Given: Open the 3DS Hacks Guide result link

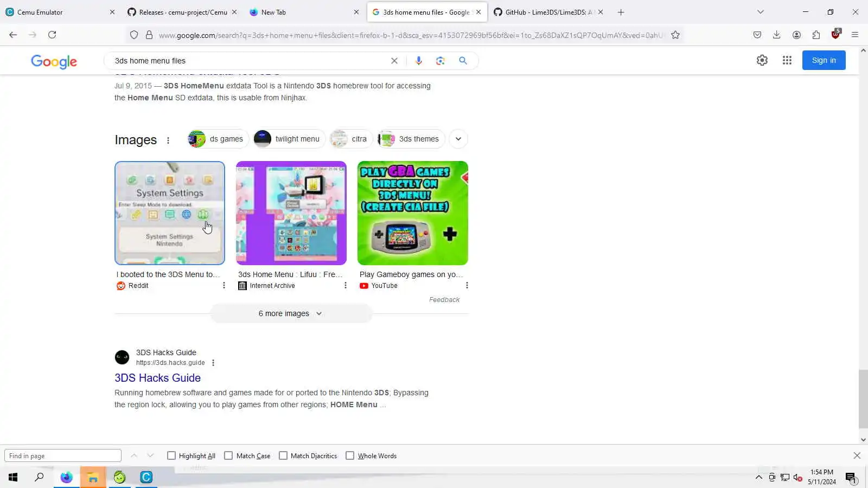Looking at the screenshot, I should (157, 378).
